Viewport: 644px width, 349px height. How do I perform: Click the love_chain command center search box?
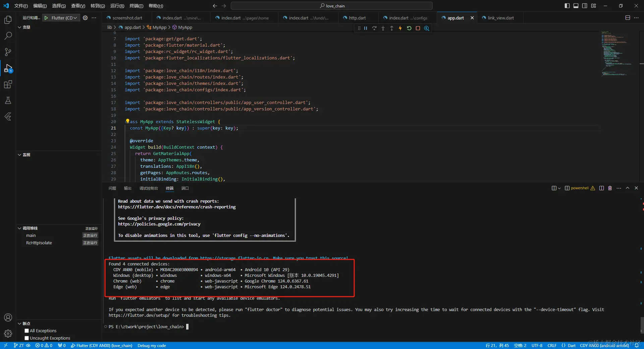click(331, 6)
